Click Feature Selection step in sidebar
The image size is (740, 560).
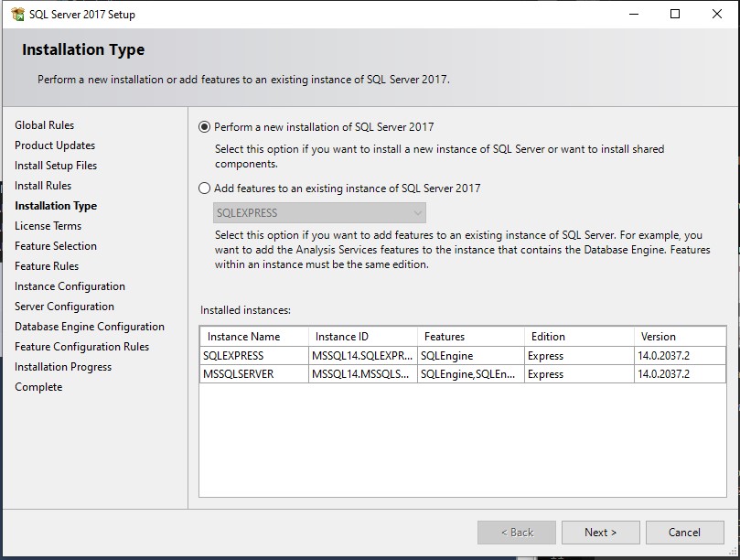(56, 246)
